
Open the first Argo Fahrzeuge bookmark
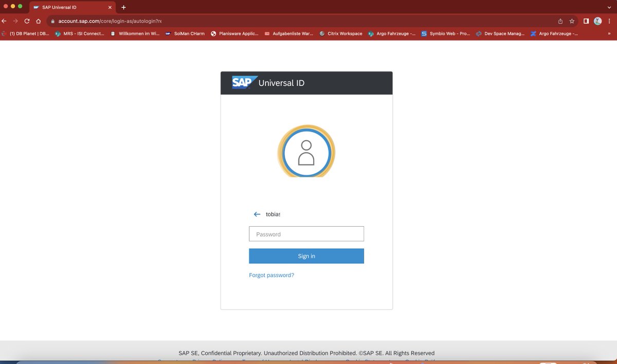click(x=392, y=33)
